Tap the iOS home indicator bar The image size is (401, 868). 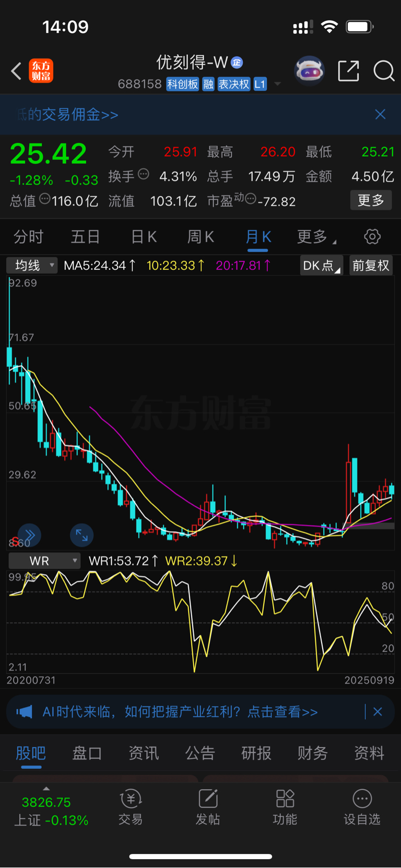coord(200,856)
